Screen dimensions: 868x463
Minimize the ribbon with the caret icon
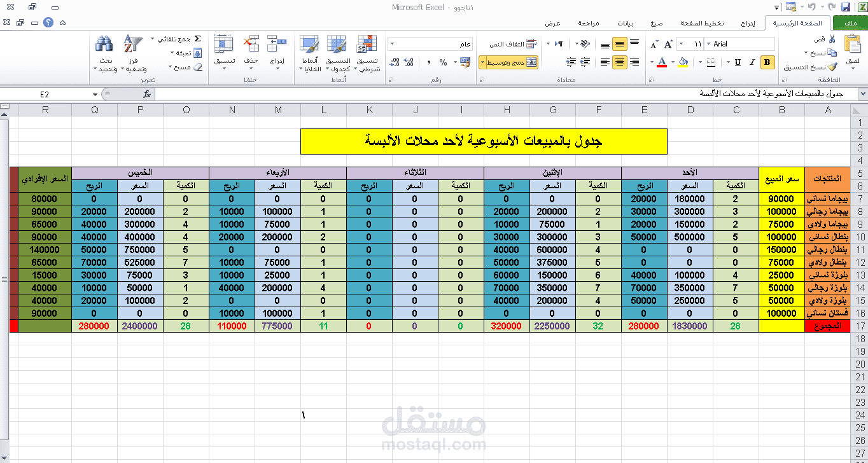click(62, 22)
